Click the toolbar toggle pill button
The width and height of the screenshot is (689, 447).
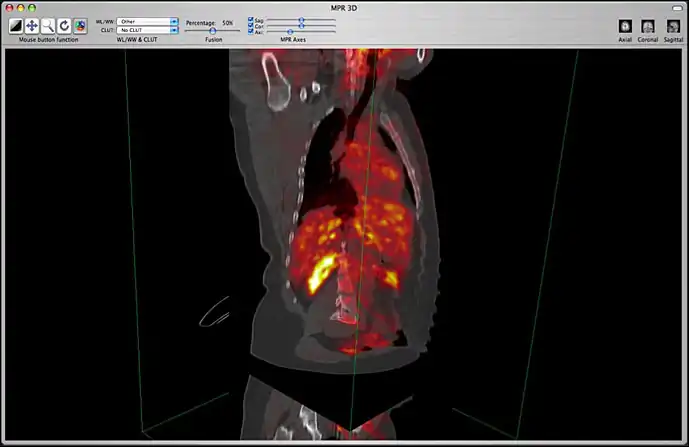click(675, 7)
